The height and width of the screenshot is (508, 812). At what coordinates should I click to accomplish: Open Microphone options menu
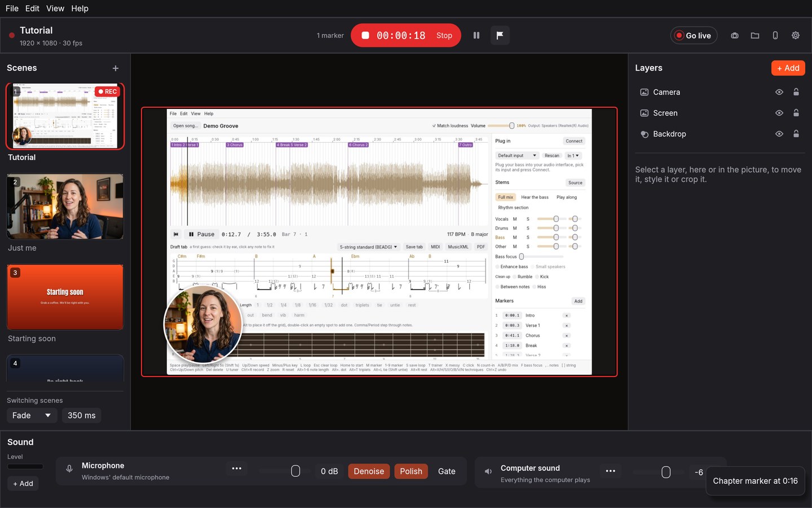237,468
